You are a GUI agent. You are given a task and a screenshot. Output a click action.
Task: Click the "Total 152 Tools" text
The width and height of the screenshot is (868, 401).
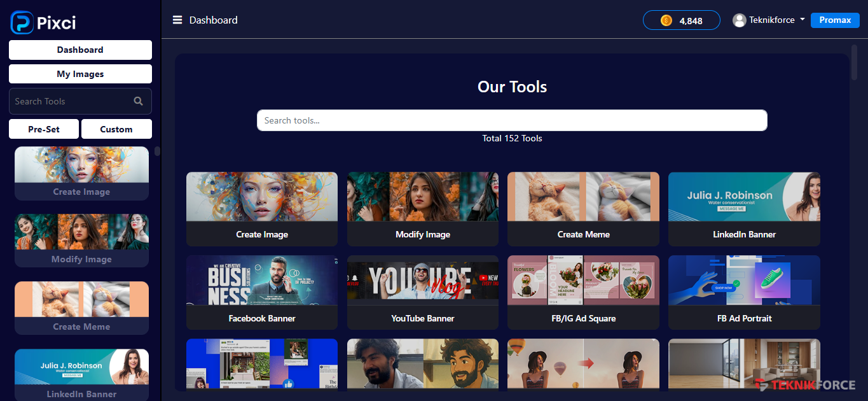pos(512,138)
